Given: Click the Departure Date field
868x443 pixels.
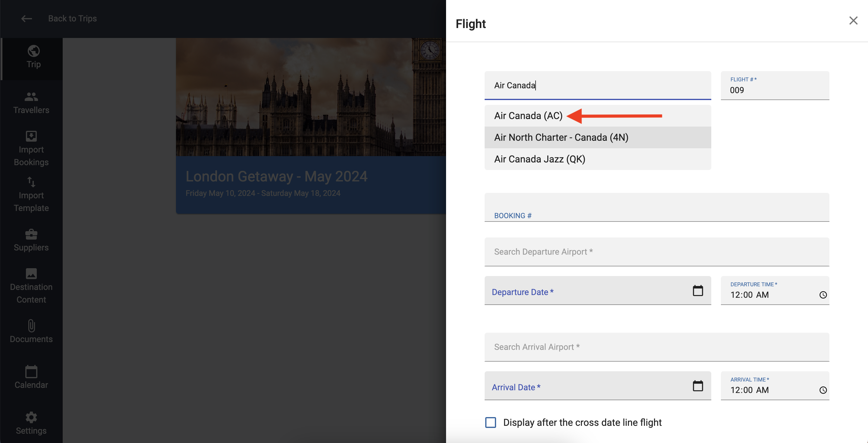Looking at the screenshot, I should click(597, 291).
